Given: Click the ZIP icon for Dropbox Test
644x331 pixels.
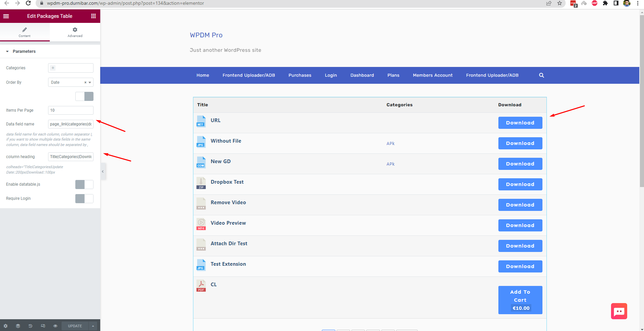Looking at the screenshot, I should click(201, 183).
